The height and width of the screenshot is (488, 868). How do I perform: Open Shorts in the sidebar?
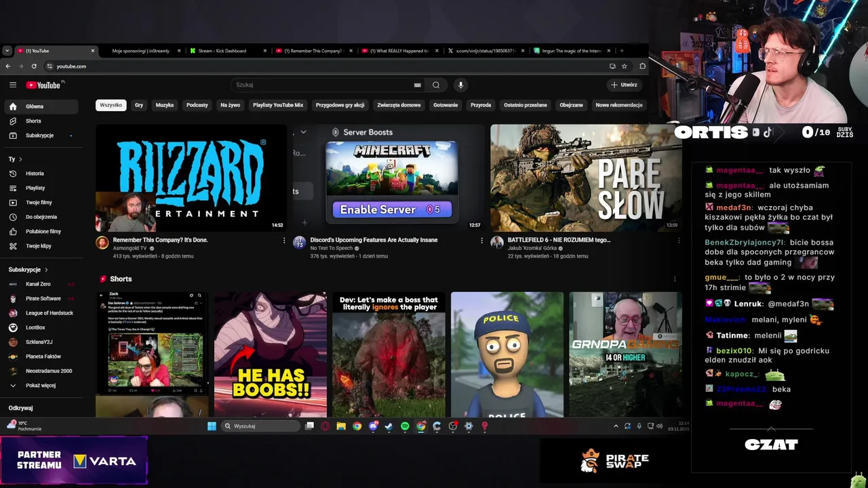(x=43, y=121)
